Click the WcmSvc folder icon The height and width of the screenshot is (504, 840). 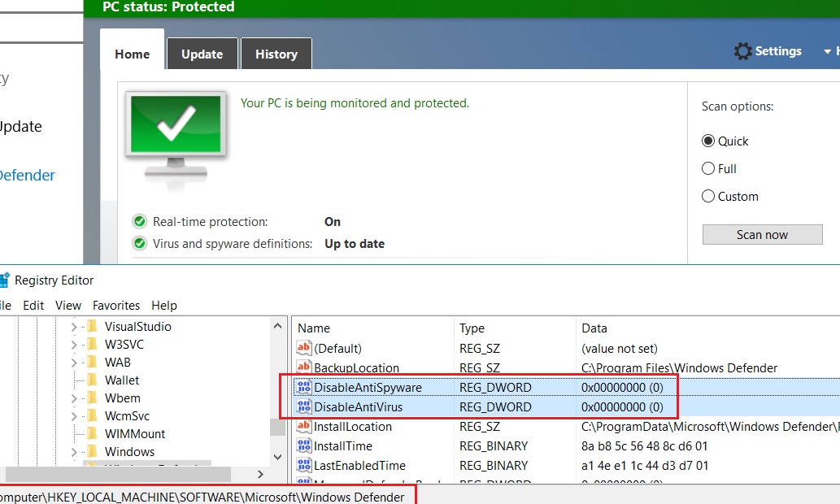(92, 415)
